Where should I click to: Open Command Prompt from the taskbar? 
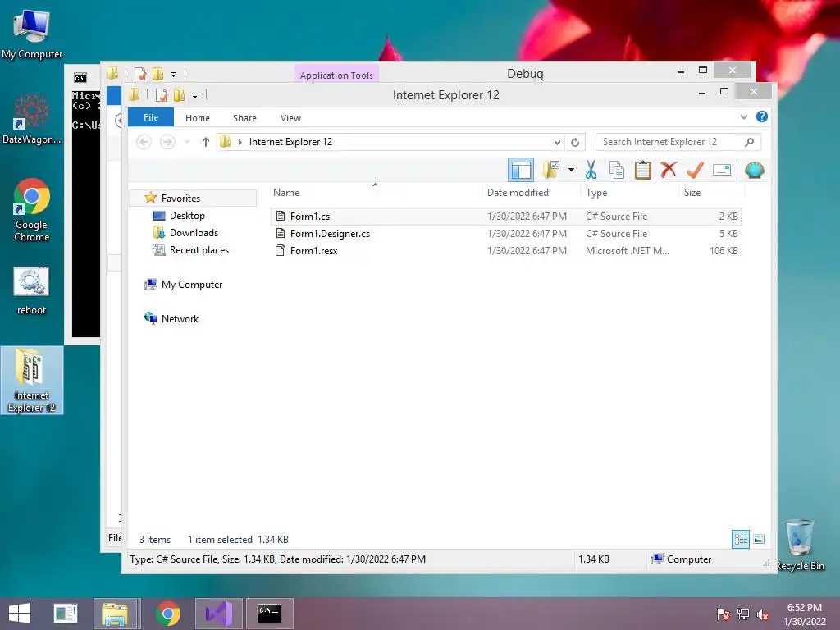[269, 614]
